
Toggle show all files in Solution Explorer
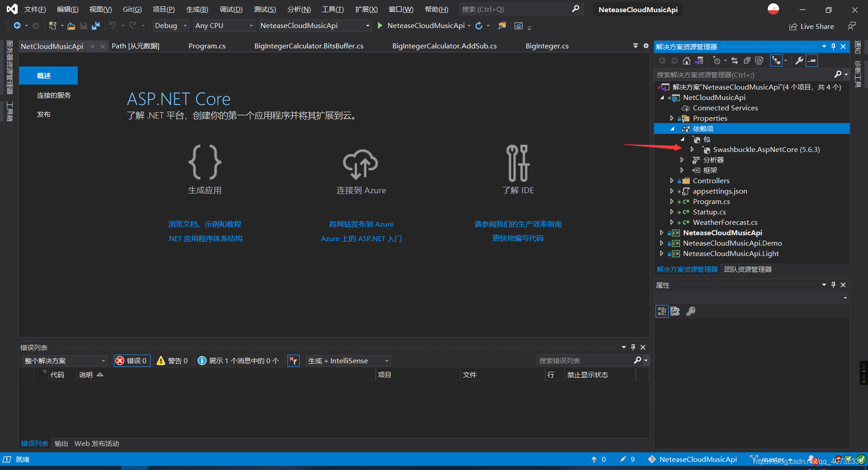[x=759, y=61]
